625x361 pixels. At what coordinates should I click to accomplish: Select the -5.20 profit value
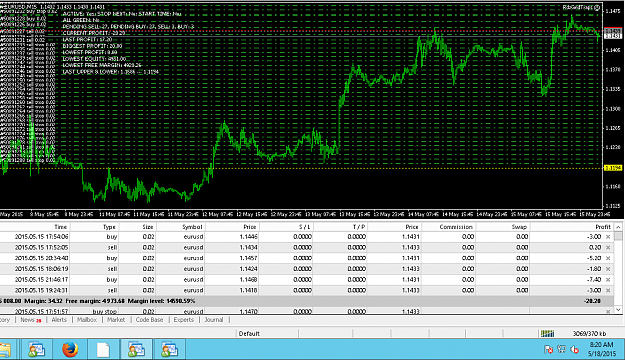click(594, 258)
